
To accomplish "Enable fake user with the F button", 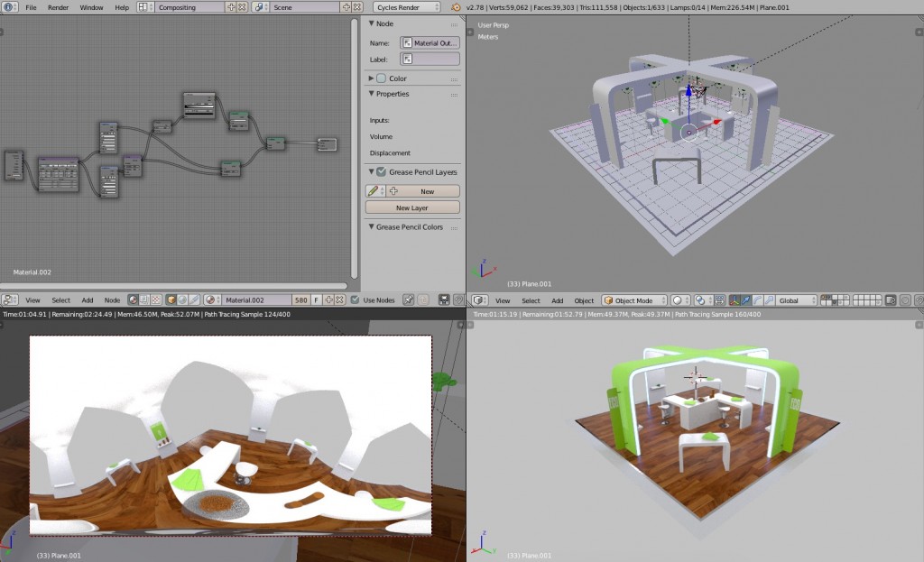I will point(316,299).
